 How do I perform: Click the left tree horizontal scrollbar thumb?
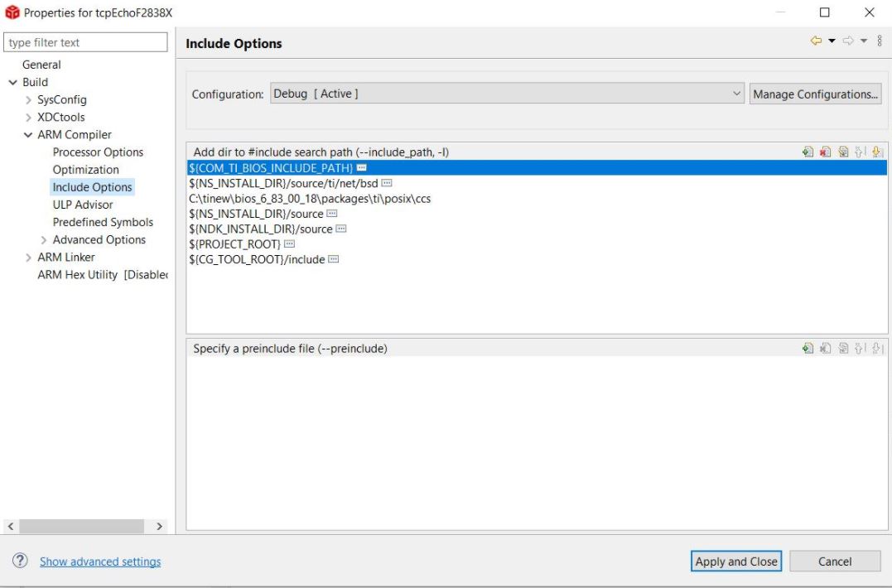click(81, 526)
